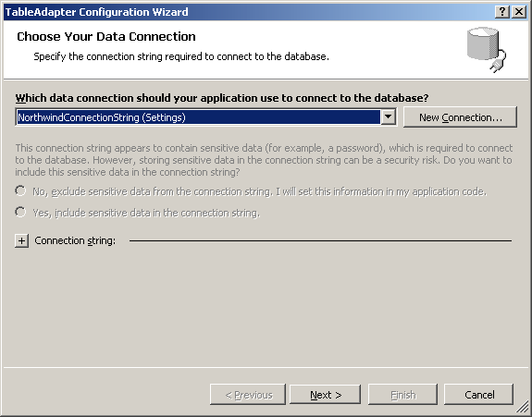Go back with the Previous button
The image size is (532, 417).
(x=248, y=395)
